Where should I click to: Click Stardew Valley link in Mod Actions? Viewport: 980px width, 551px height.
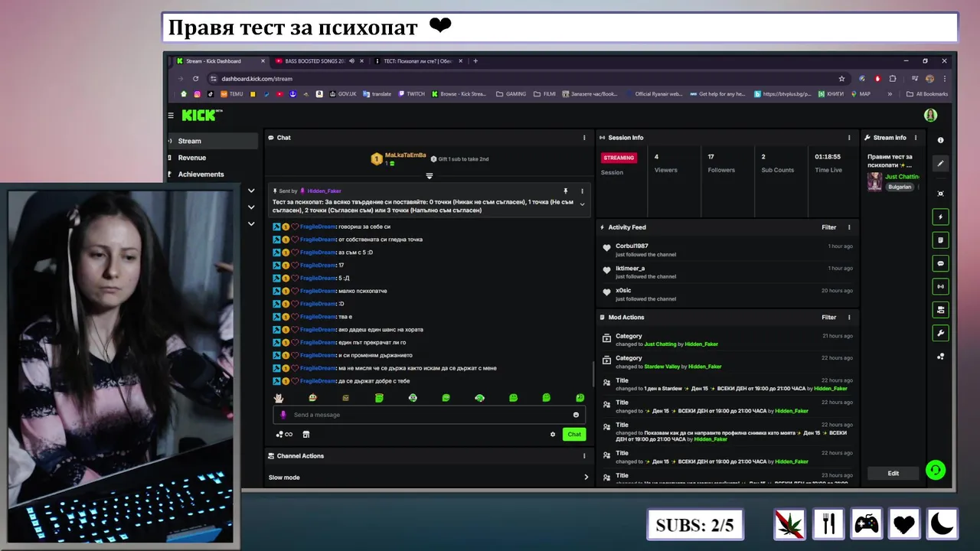click(661, 367)
